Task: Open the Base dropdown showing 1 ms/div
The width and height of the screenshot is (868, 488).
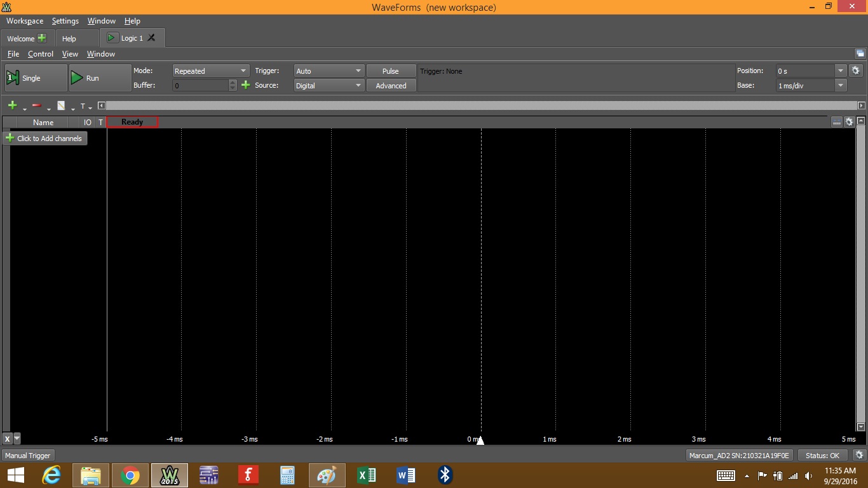Action: tap(808, 85)
